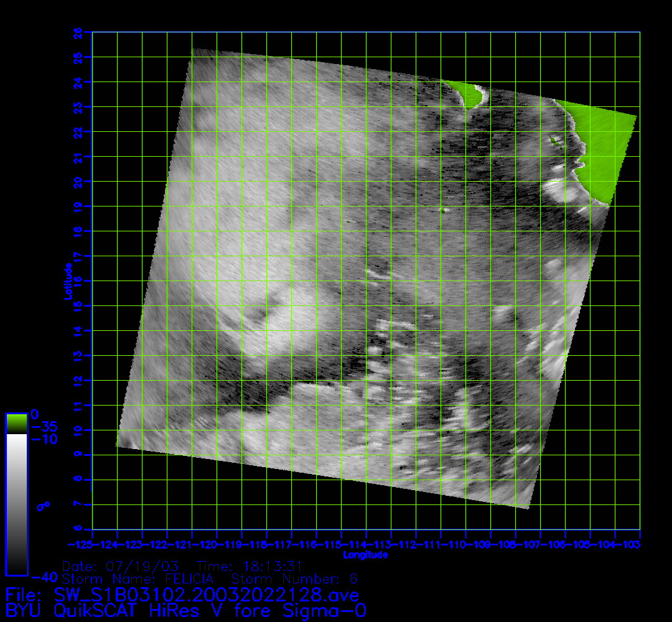The image size is (672, 622).
Task: Select the file name SW_S1B03102.20032022128.ave text
Action: coord(207,595)
